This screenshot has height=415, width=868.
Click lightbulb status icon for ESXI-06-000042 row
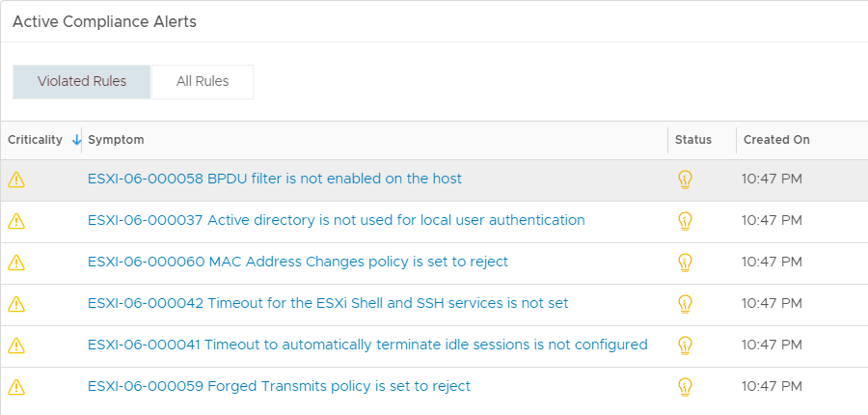click(686, 304)
